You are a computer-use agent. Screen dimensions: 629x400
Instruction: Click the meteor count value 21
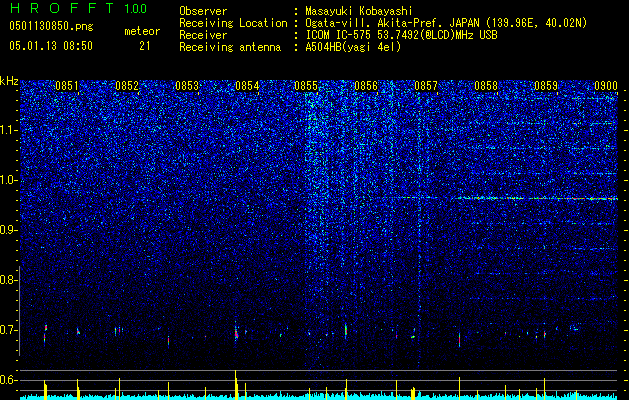click(145, 46)
